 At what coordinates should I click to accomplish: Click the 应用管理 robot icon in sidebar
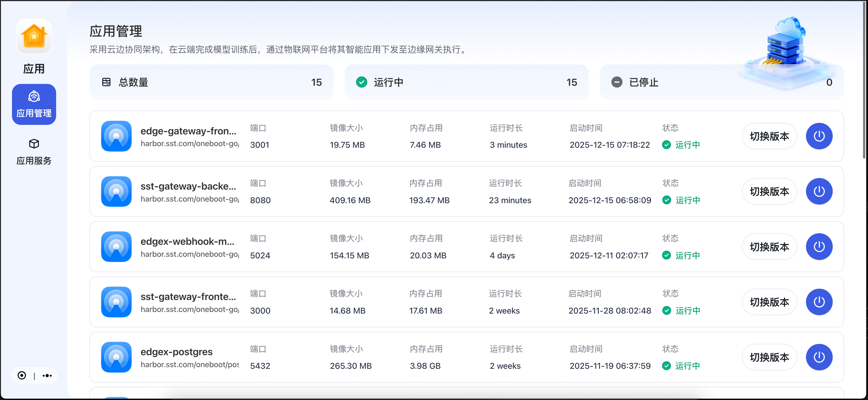coord(34,96)
